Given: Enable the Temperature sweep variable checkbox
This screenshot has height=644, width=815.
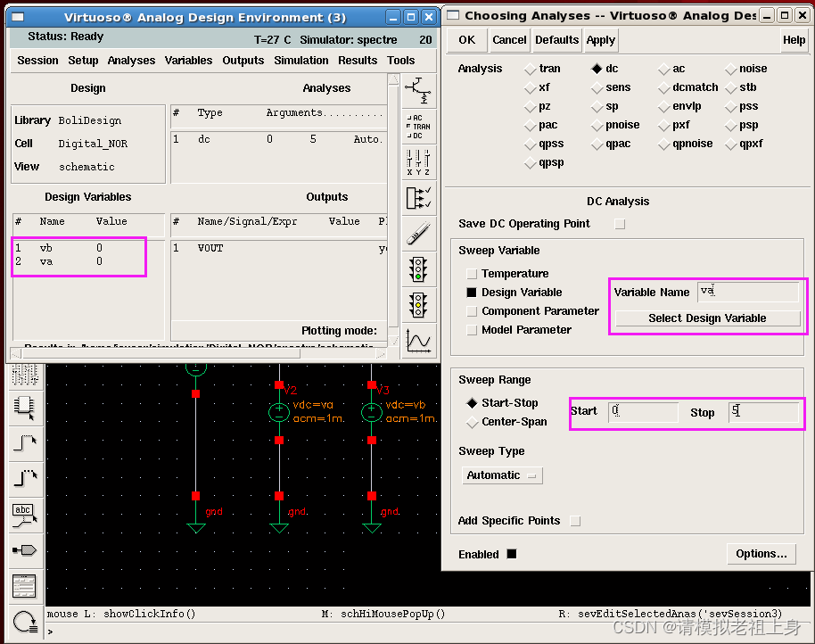Looking at the screenshot, I should click(x=472, y=274).
